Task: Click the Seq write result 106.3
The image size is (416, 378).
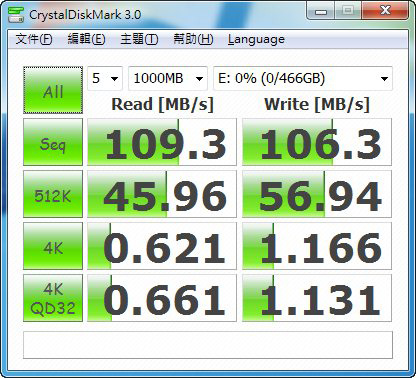Action: click(x=317, y=142)
